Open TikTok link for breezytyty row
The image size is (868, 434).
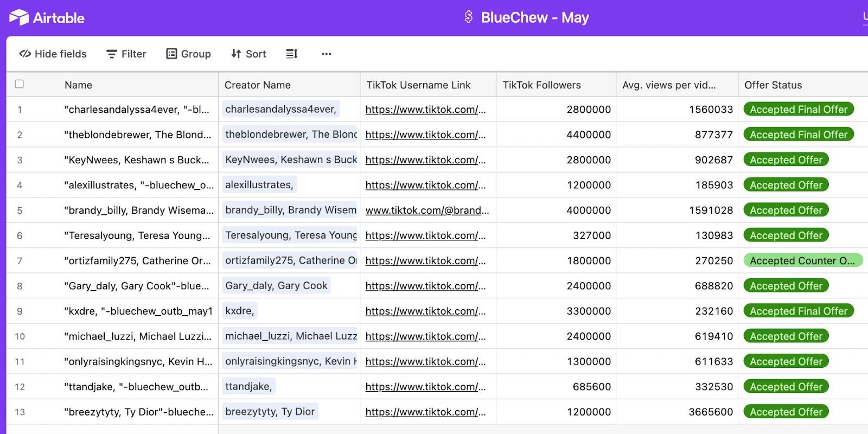(x=426, y=412)
